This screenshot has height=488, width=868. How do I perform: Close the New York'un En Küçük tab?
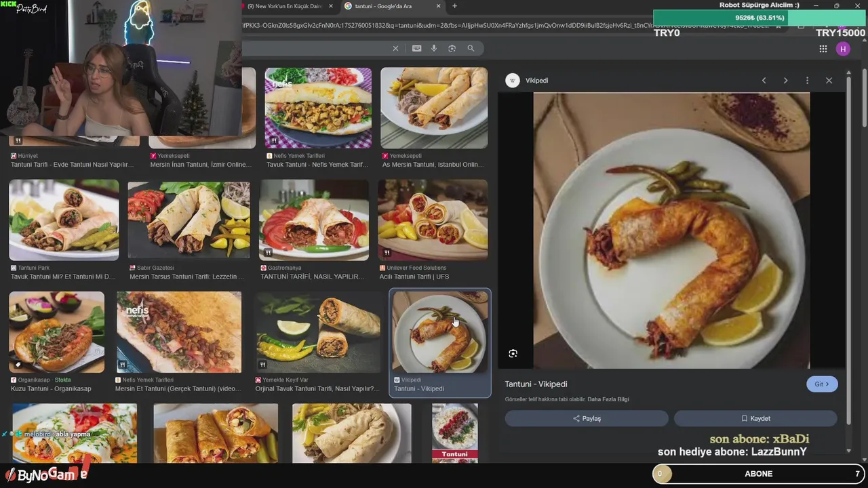coord(330,6)
